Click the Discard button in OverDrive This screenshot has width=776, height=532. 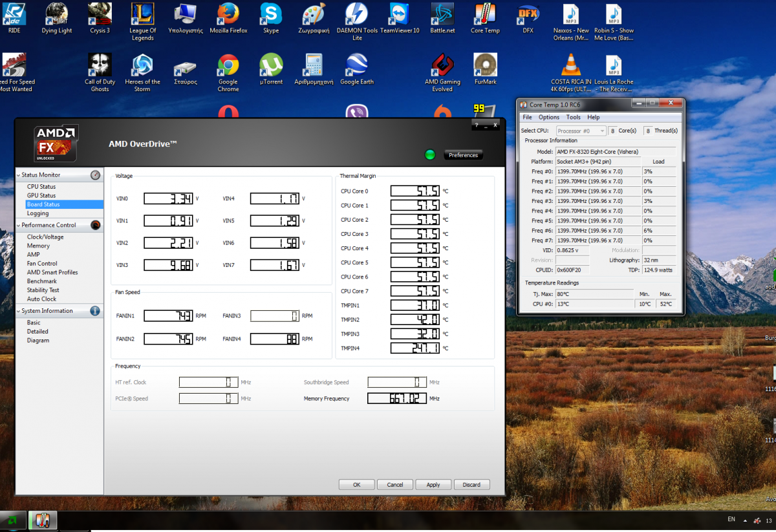tap(471, 484)
